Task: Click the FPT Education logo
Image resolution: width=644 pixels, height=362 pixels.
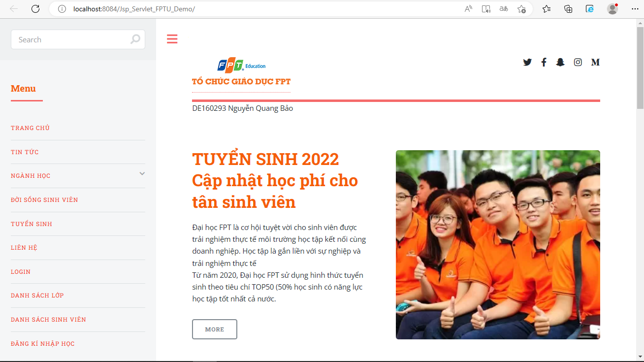Action: (x=241, y=66)
